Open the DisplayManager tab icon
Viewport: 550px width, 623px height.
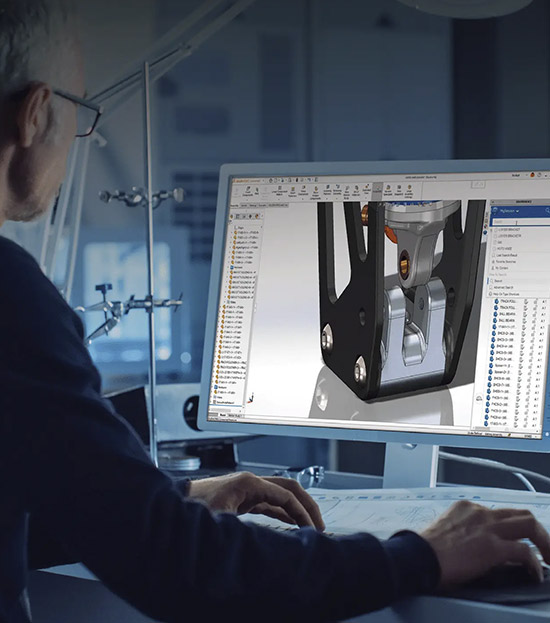pos(257,217)
